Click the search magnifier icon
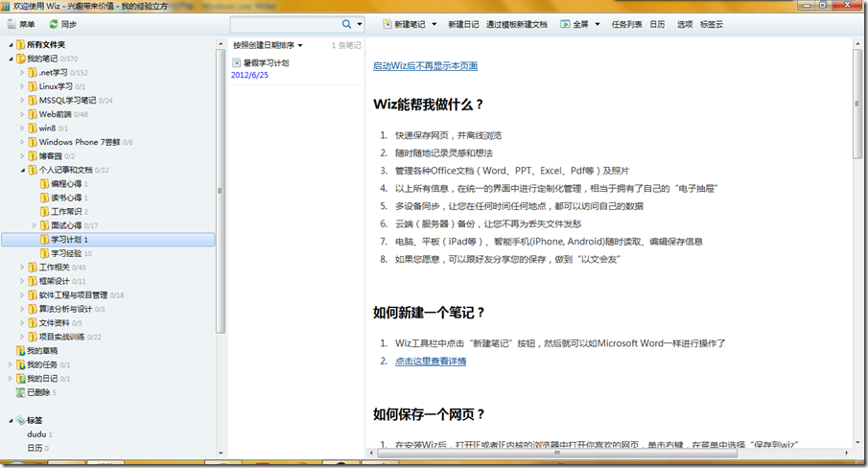The image size is (868, 468). coord(346,24)
